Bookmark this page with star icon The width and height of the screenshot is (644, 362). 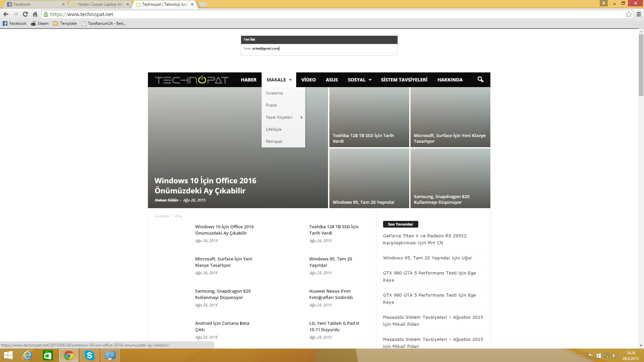point(629,14)
